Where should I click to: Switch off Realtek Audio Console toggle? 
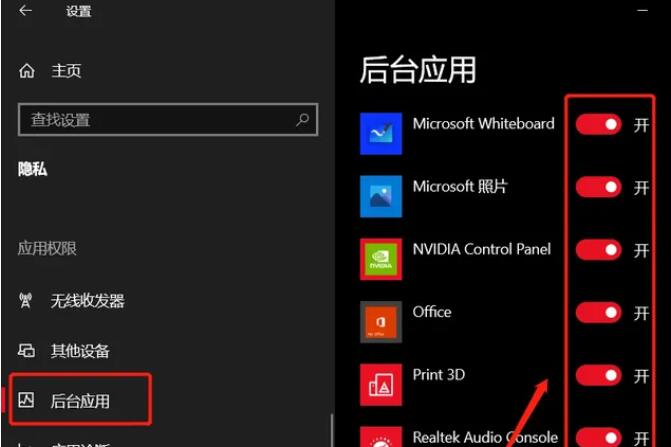pyautogui.click(x=598, y=437)
